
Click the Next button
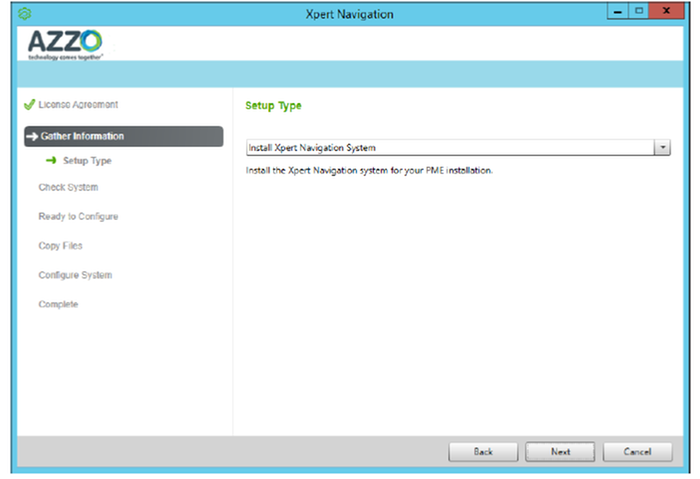[560, 451]
